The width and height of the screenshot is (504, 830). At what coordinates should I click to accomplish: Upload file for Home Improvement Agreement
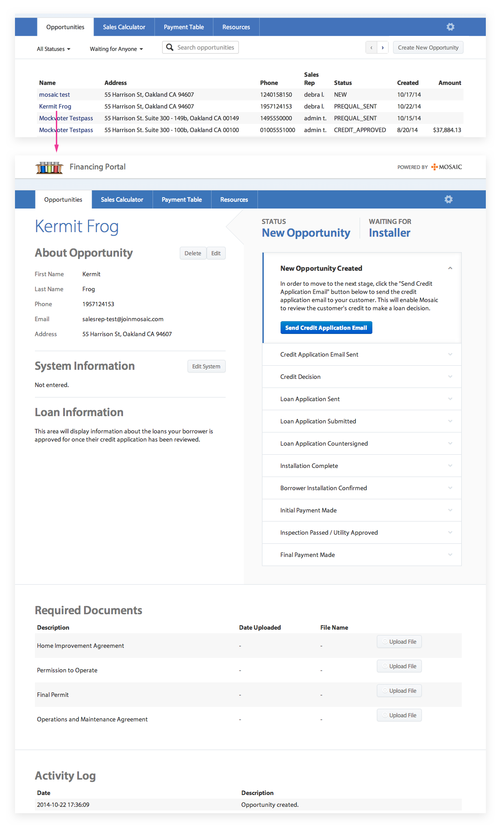399,641
